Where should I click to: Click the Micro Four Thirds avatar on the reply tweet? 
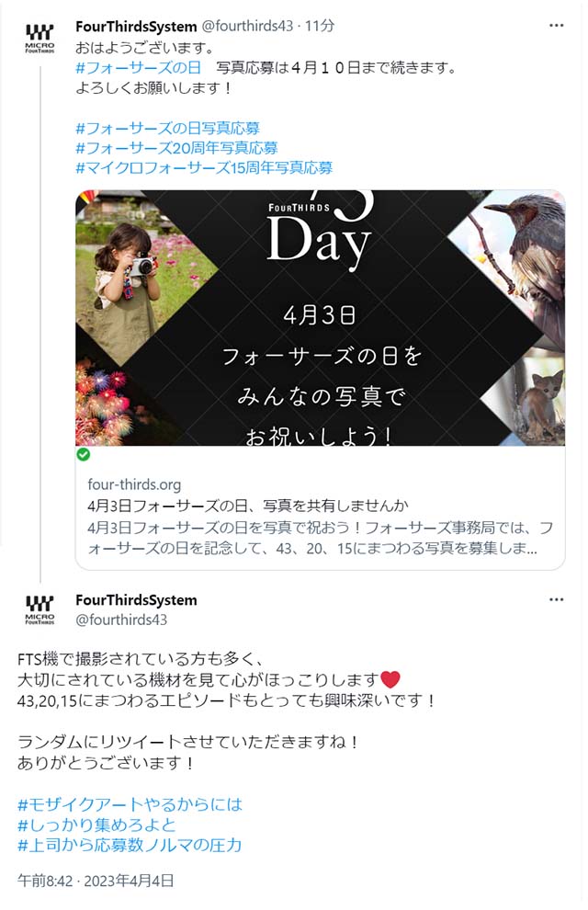[40, 610]
